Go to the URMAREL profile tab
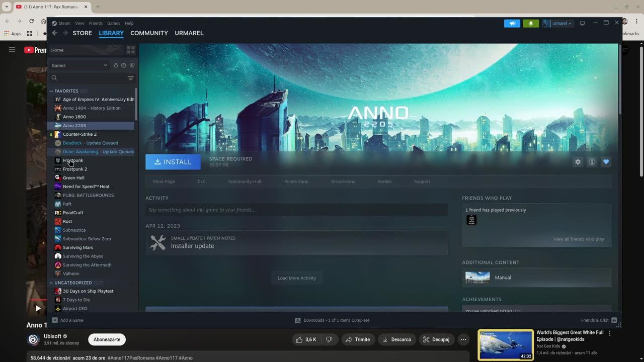 coord(189,33)
